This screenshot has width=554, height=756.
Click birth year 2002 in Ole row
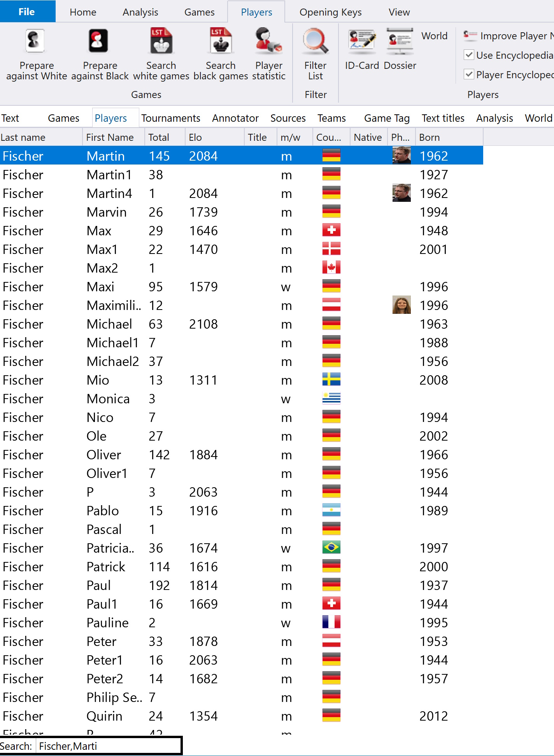pyautogui.click(x=434, y=436)
